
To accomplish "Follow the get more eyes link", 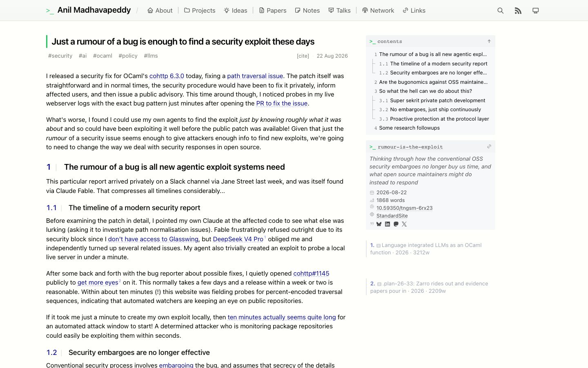I will [x=98, y=283].
